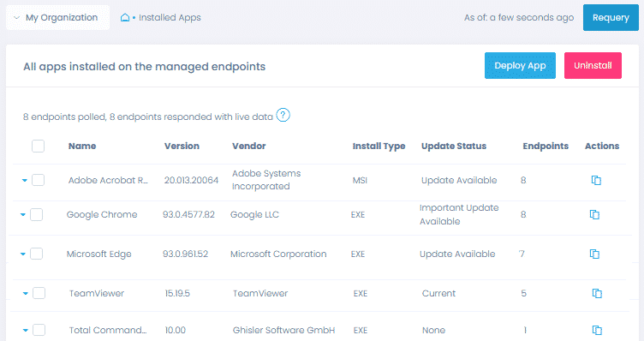Click copy action icon for Google Chrome row

pyautogui.click(x=594, y=214)
